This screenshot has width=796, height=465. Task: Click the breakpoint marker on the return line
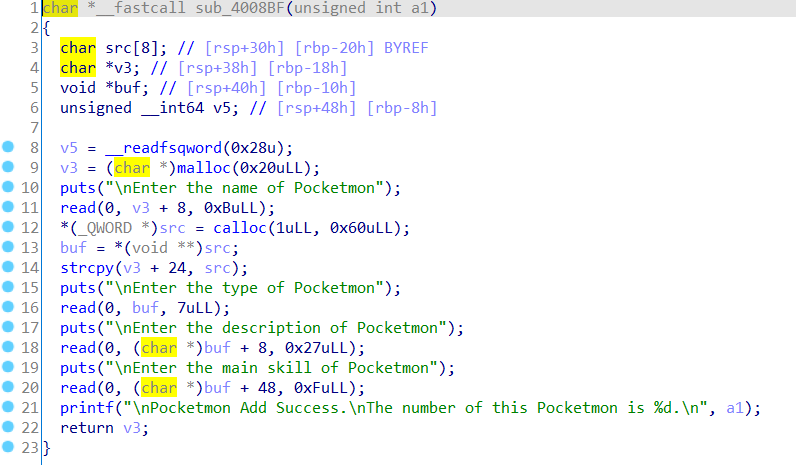click(x=8, y=426)
